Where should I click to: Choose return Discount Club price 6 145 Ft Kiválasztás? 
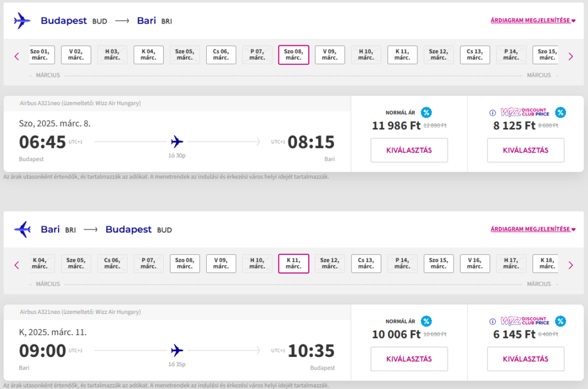pos(525,359)
